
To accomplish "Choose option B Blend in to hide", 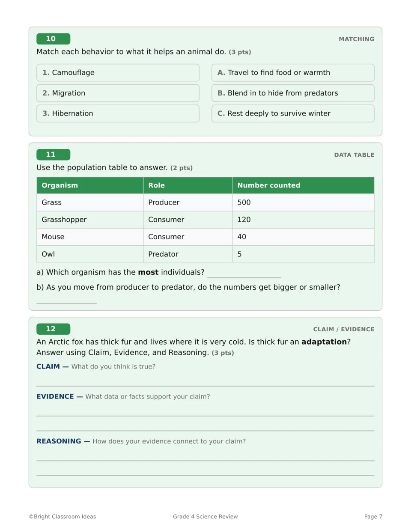I will (293, 93).
